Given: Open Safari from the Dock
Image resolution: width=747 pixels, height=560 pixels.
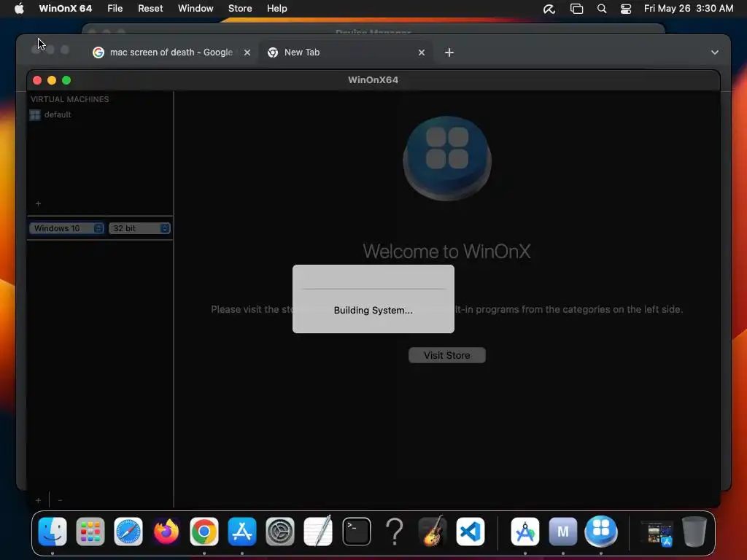Looking at the screenshot, I should pyautogui.click(x=128, y=532).
